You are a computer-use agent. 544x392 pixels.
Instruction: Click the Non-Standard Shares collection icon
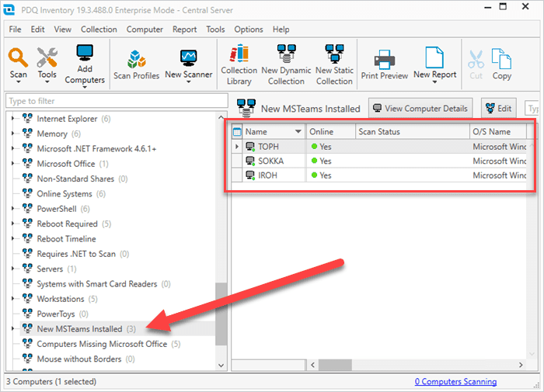click(27, 179)
